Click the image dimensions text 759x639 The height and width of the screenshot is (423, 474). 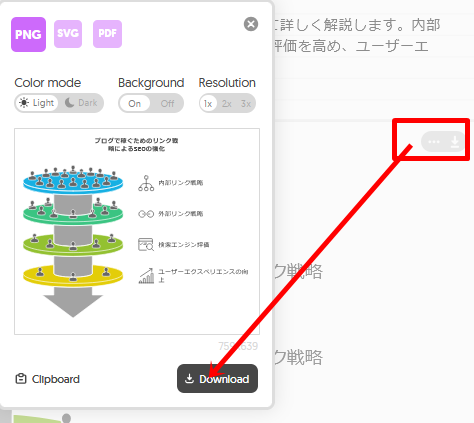[x=238, y=346]
